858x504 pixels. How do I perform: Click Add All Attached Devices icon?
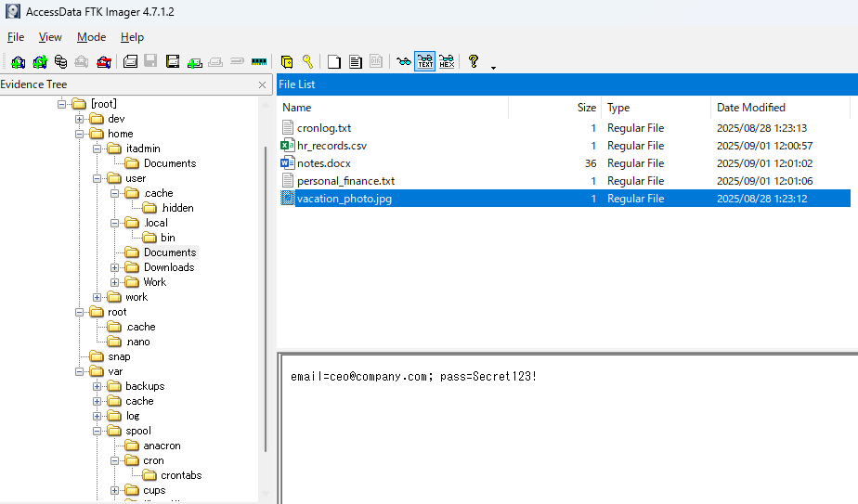click(x=39, y=62)
